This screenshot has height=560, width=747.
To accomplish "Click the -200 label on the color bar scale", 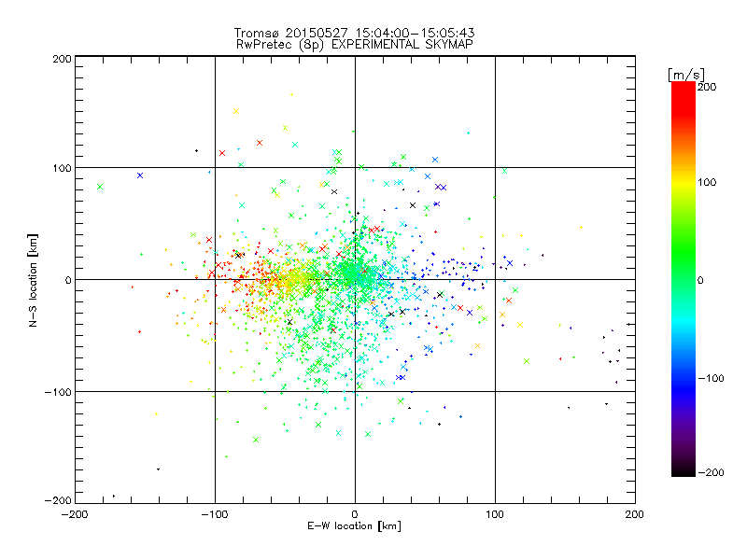I will coord(711,472).
